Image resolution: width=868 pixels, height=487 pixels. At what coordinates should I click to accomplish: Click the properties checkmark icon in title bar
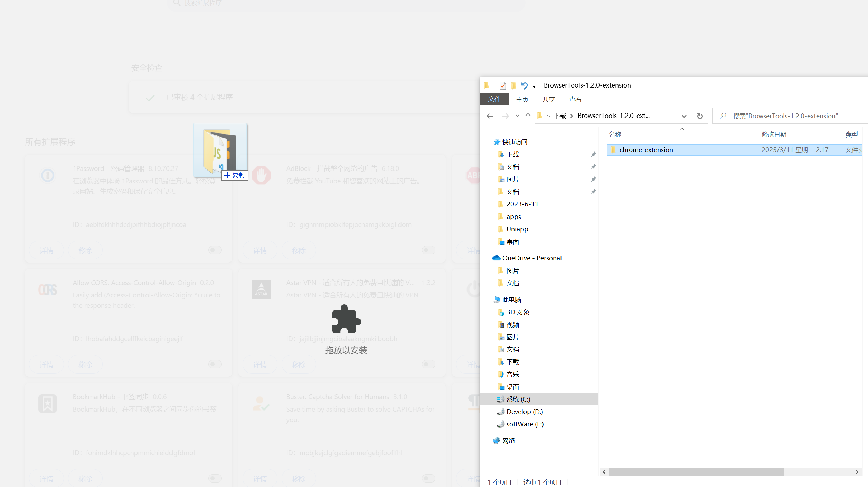(x=503, y=85)
